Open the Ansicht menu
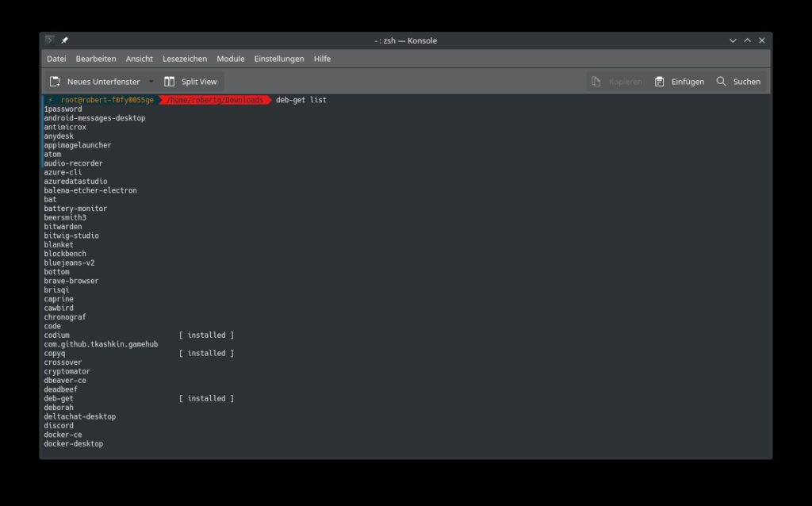This screenshot has height=506, width=812. pos(140,59)
